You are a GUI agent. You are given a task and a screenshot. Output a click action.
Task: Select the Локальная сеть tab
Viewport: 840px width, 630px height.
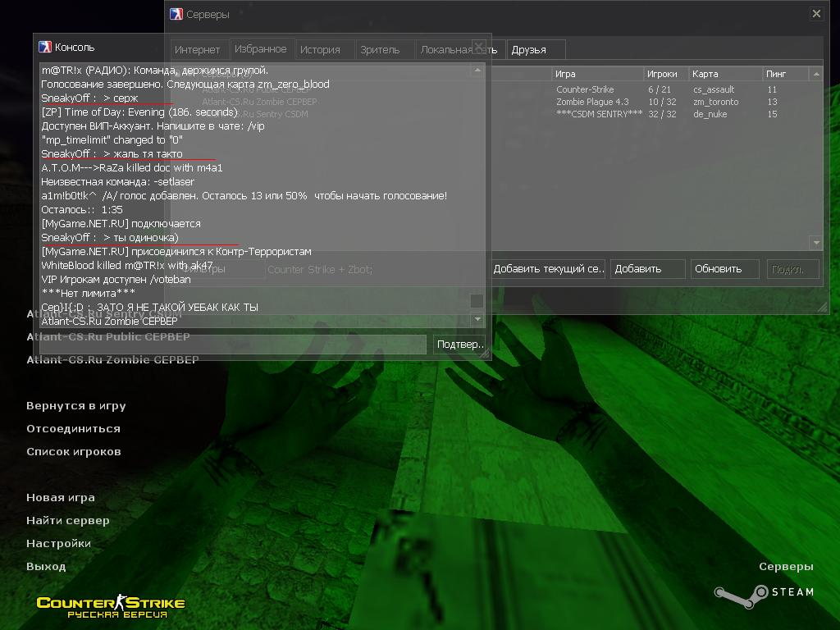(x=459, y=50)
